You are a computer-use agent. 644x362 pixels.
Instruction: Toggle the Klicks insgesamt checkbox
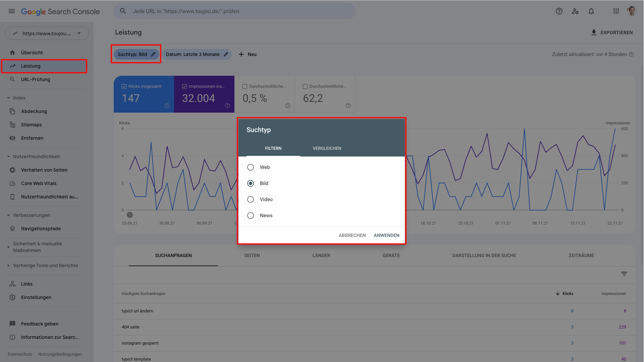(124, 86)
